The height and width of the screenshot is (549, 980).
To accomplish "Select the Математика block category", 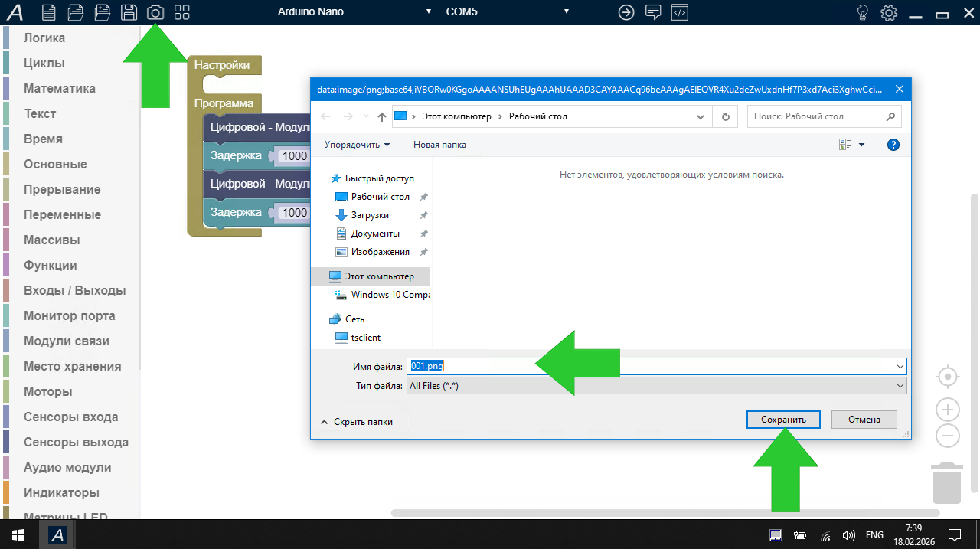I will click(60, 88).
